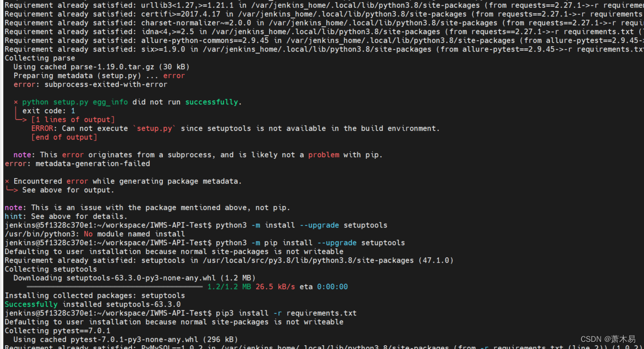Select the setup.py filename in the ERROR line
The image size is (644, 349).
point(155,128)
